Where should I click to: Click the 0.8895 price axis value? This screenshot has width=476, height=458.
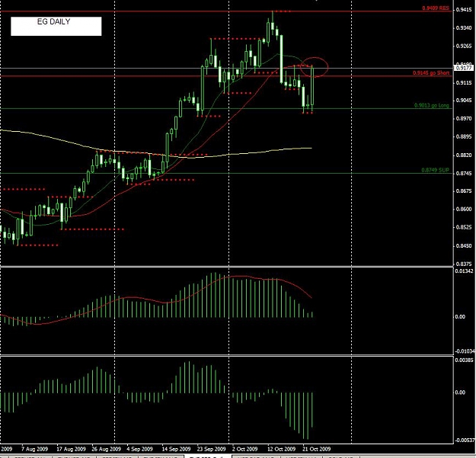click(464, 136)
